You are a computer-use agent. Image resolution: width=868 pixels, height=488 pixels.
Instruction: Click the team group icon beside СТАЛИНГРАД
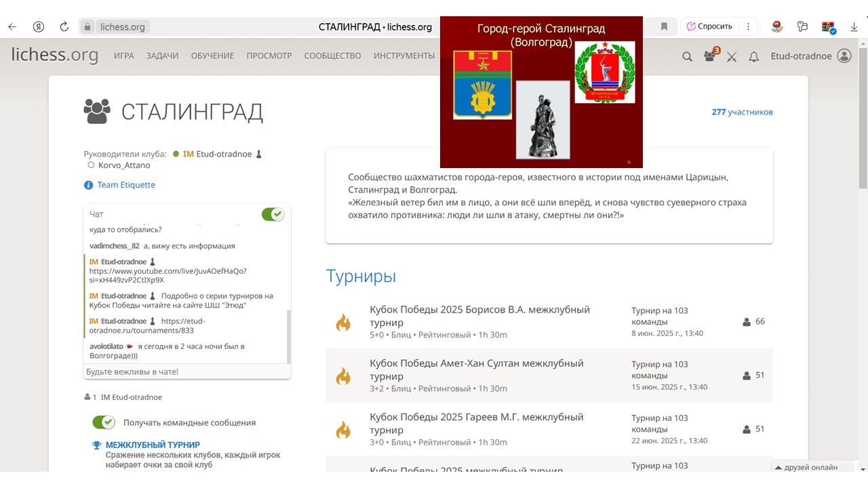tap(97, 112)
